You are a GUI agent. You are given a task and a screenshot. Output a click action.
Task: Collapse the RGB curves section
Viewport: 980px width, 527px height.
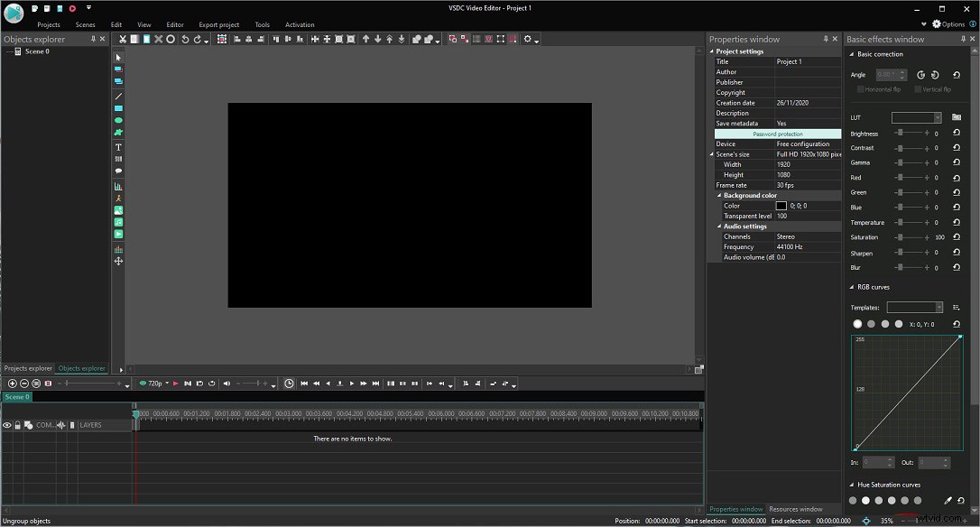852,286
